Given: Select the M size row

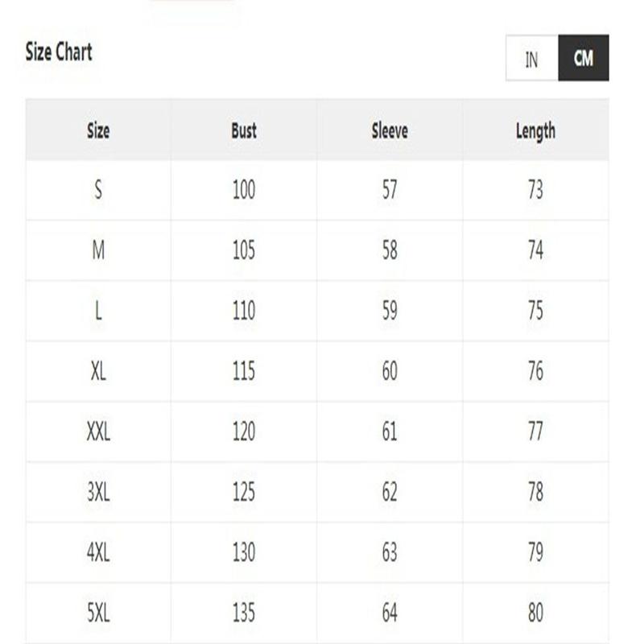Looking at the screenshot, I should [317, 250].
